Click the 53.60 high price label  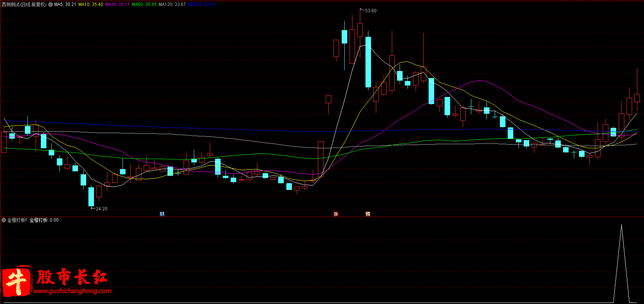pyautogui.click(x=371, y=11)
